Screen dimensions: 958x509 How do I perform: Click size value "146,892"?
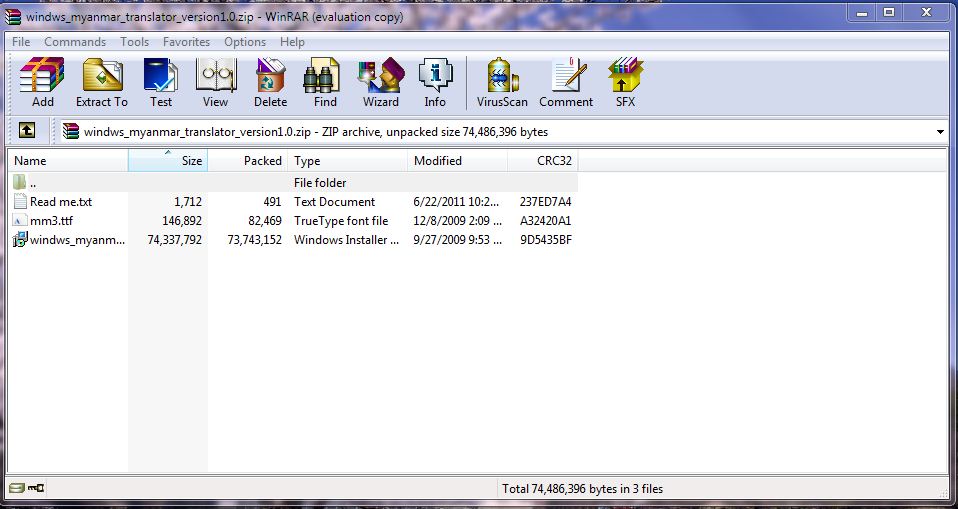[181, 221]
